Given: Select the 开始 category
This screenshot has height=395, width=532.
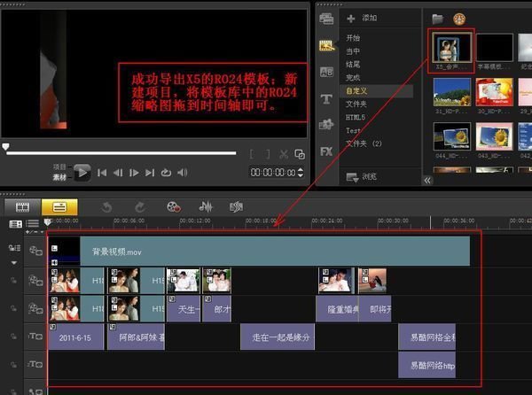Looking at the screenshot, I should (353, 38).
